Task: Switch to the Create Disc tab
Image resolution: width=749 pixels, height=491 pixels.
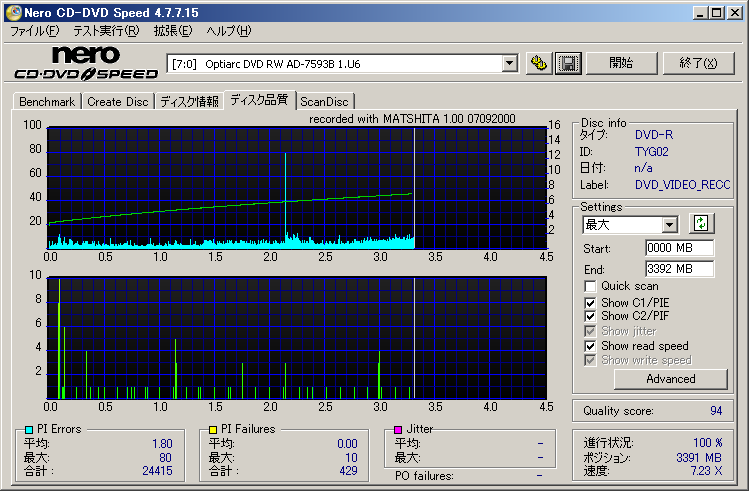Action: [x=118, y=102]
